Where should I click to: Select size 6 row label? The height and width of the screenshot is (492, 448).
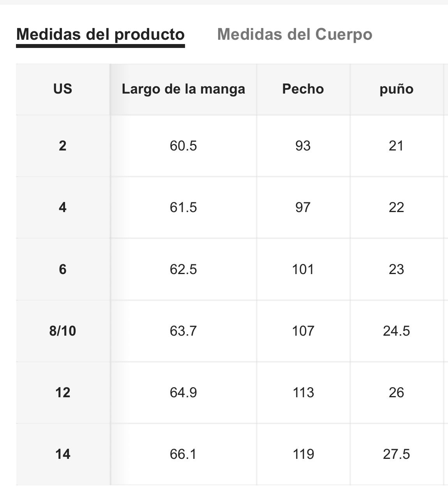pyautogui.click(x=63, y=269)
